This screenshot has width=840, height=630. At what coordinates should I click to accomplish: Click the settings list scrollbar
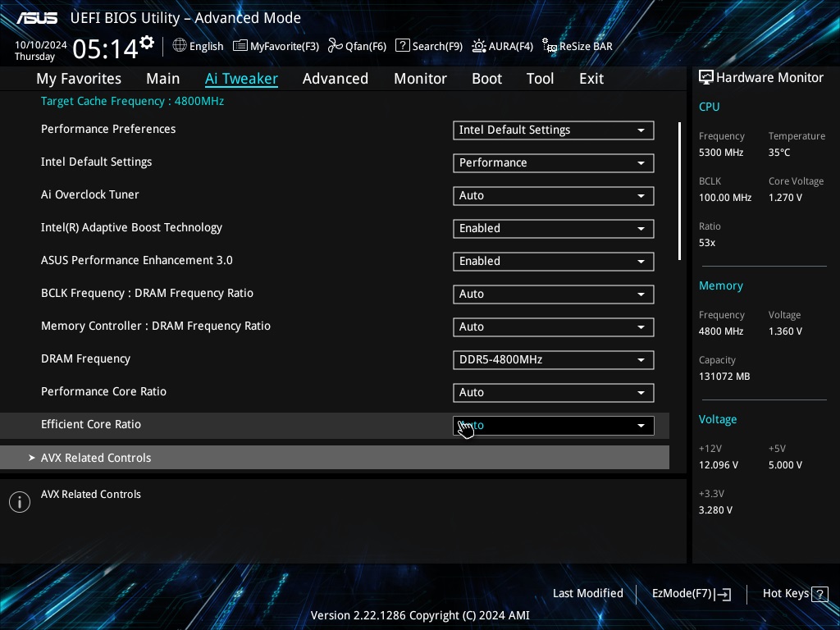(x=679, y=191)
